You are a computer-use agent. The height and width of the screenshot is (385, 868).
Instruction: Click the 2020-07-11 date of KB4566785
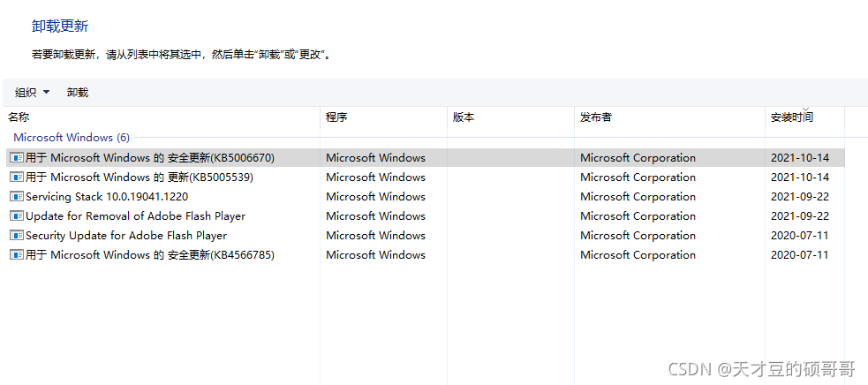coord(800,255)
